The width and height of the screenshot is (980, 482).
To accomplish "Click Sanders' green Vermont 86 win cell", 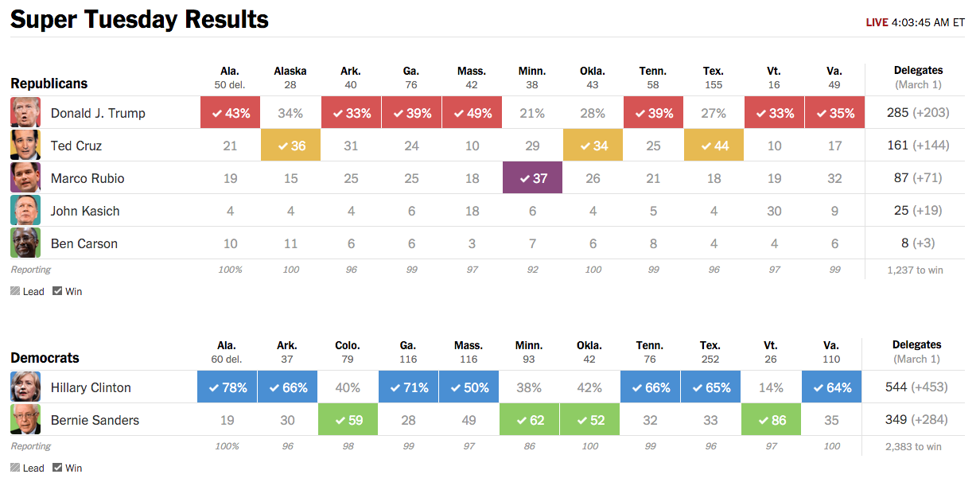I will pos(771,420).
